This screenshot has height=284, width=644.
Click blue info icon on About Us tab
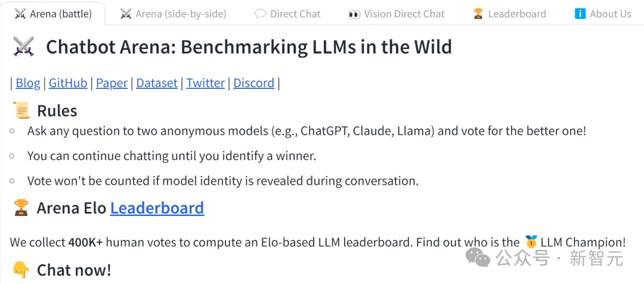tap(580, 14)
